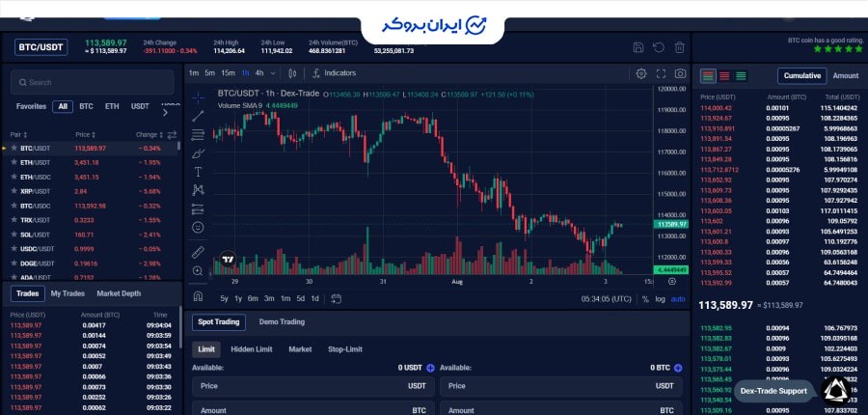Choose the ruler measure tool
Viewport: 868px width, 415px height.
click(198, 252)
